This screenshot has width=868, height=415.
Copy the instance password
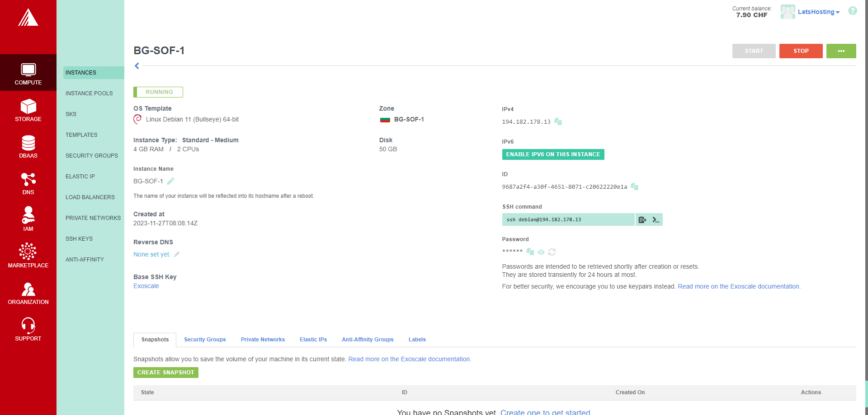(x=530, y=252)
